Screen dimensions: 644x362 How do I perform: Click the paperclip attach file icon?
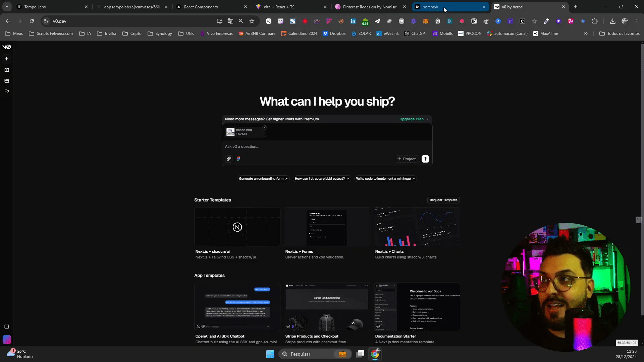[x=229, y=159]
